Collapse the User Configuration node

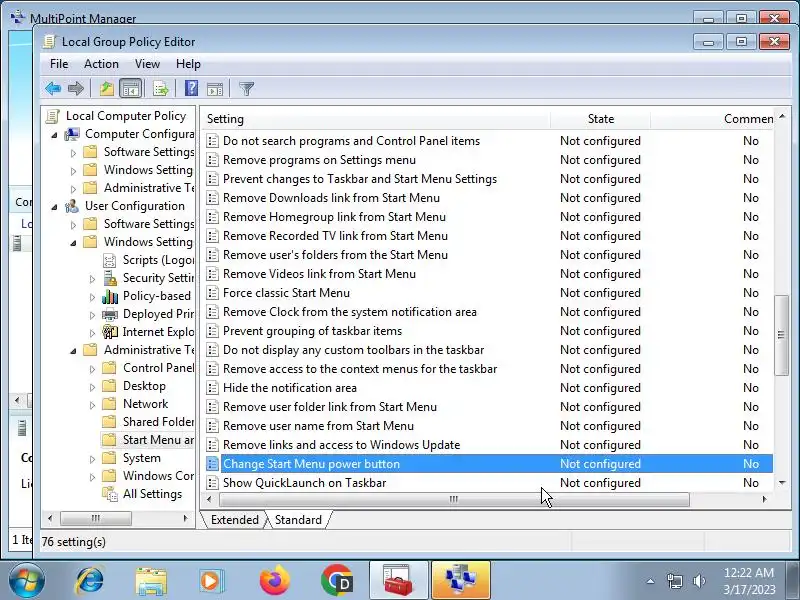click(x=54, y=207)
